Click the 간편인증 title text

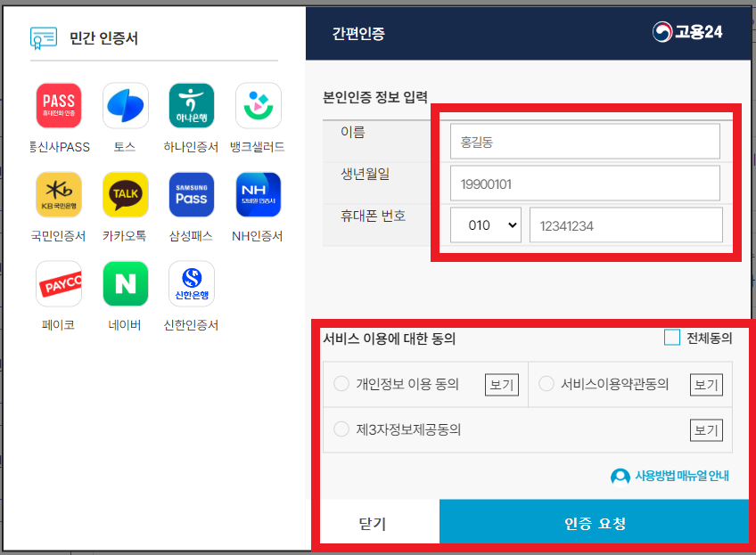pos(358,34)
